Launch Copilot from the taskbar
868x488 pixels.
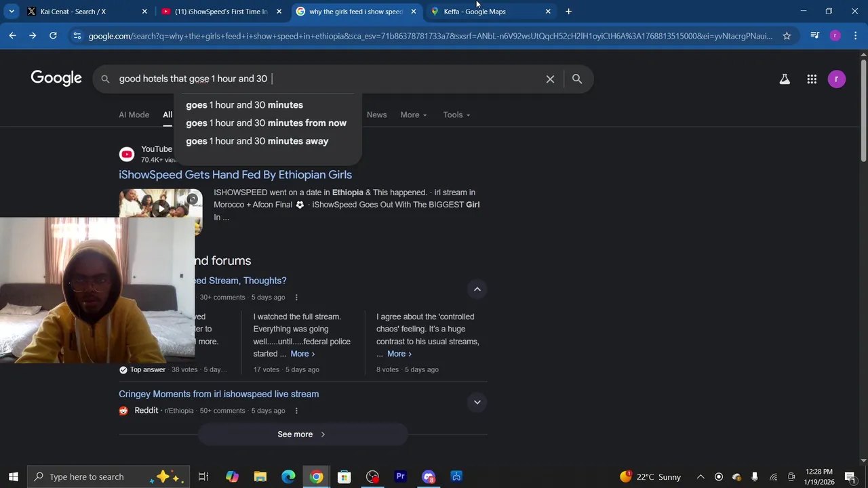pyautogui.click(x=232, y=476)
